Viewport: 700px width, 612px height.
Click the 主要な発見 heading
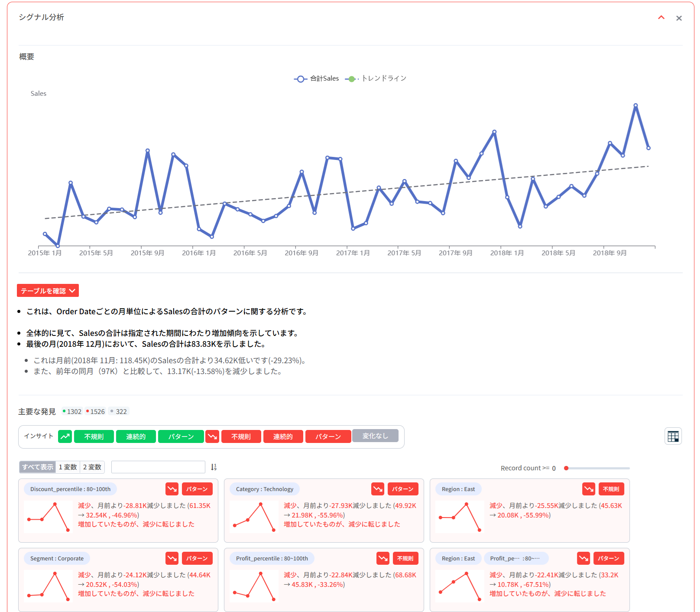[37, 411]
